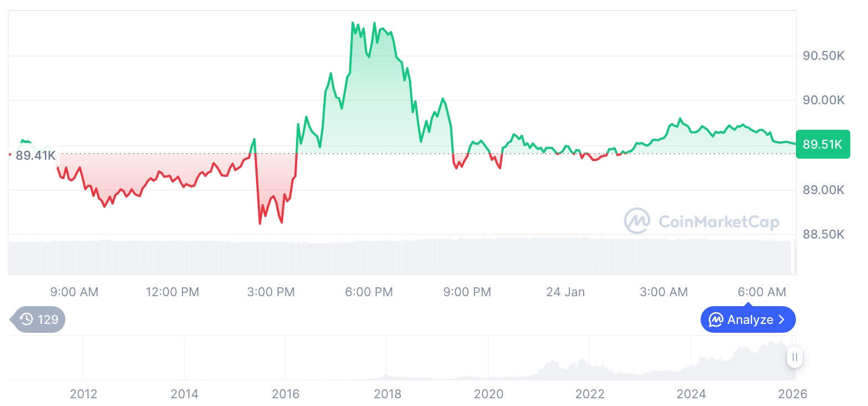Click the green 89.51K current price tag
868x406 pixels.
823,145
